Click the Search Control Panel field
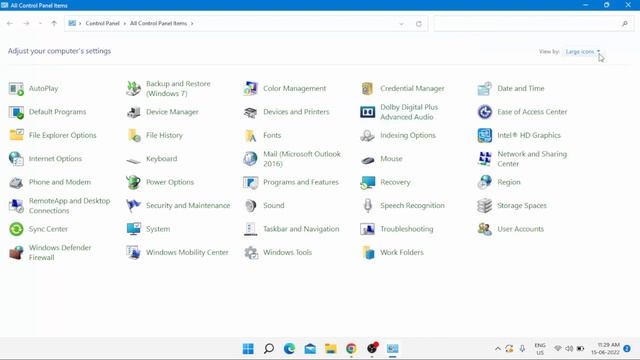 coord(533,24)
